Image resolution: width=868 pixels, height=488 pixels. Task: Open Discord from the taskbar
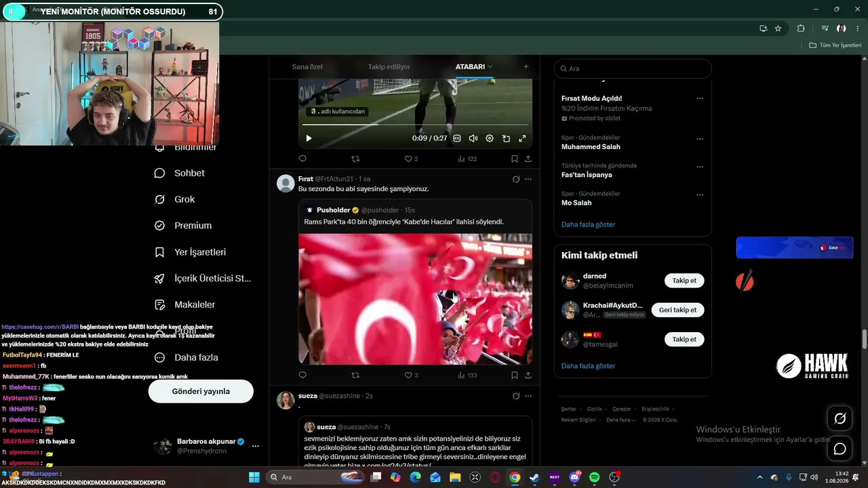pos(575,477)
